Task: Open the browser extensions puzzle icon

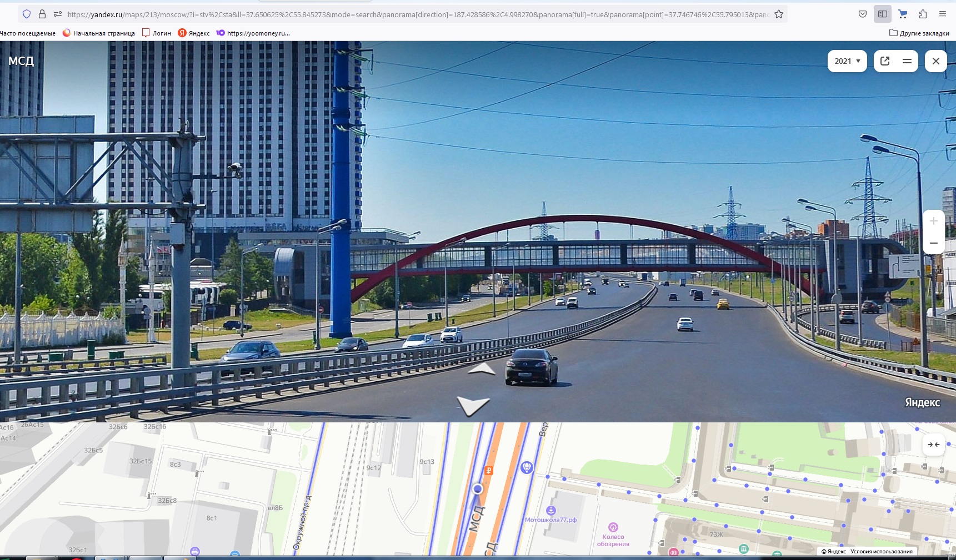Action: pyautogui.click(x=923, y=14)
